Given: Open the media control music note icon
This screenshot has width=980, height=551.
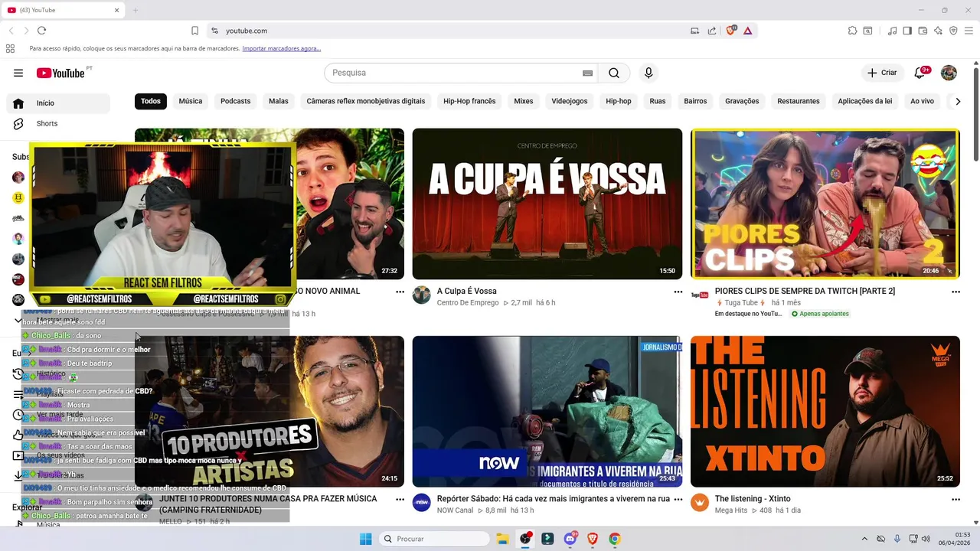Looking at the screenshot, I should point(892,31).
